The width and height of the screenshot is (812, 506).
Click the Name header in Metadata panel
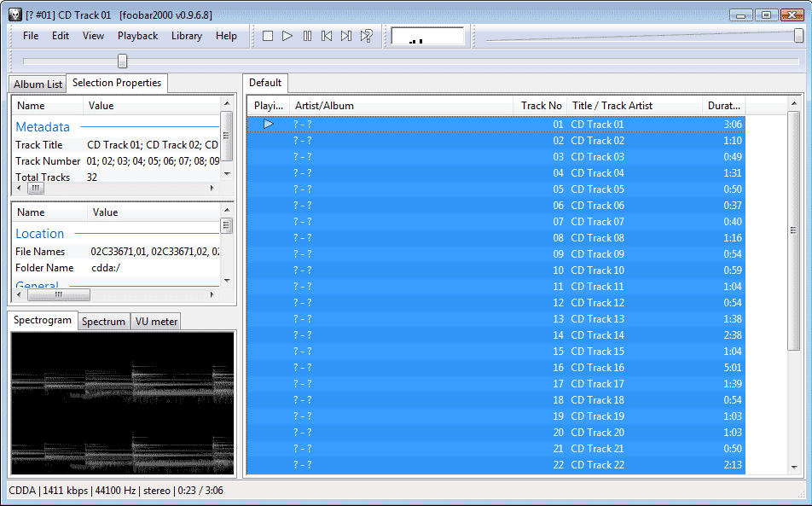pyautogui.click(x=48, y=106)
